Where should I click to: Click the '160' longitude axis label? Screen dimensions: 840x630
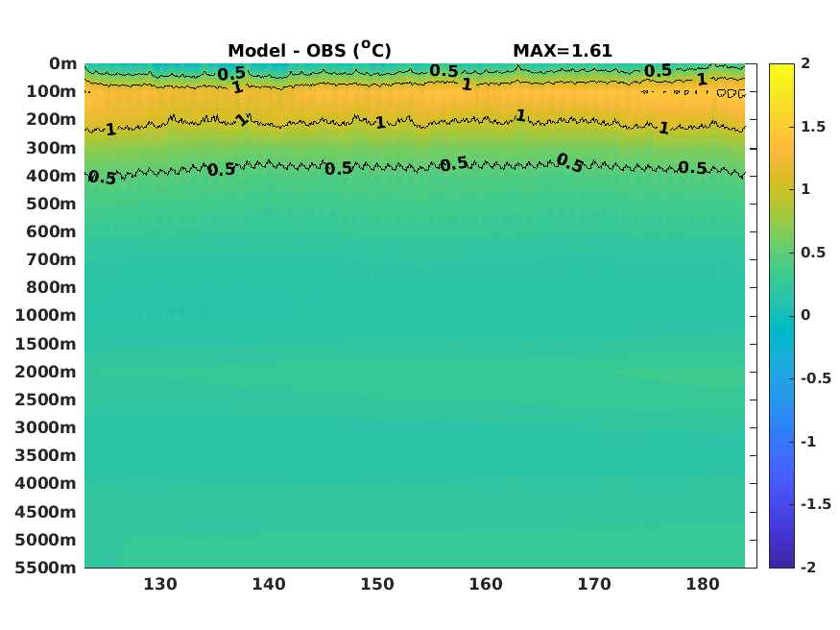click(486, 584)
